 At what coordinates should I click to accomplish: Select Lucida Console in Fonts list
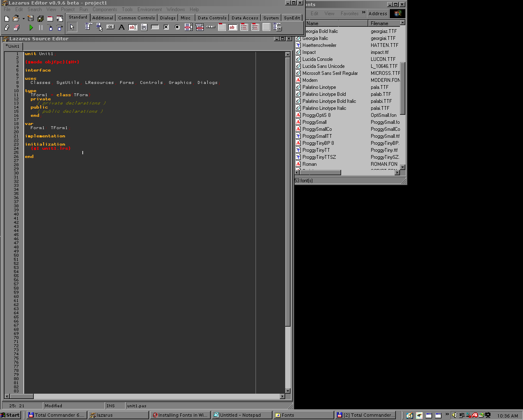point(317,59)
